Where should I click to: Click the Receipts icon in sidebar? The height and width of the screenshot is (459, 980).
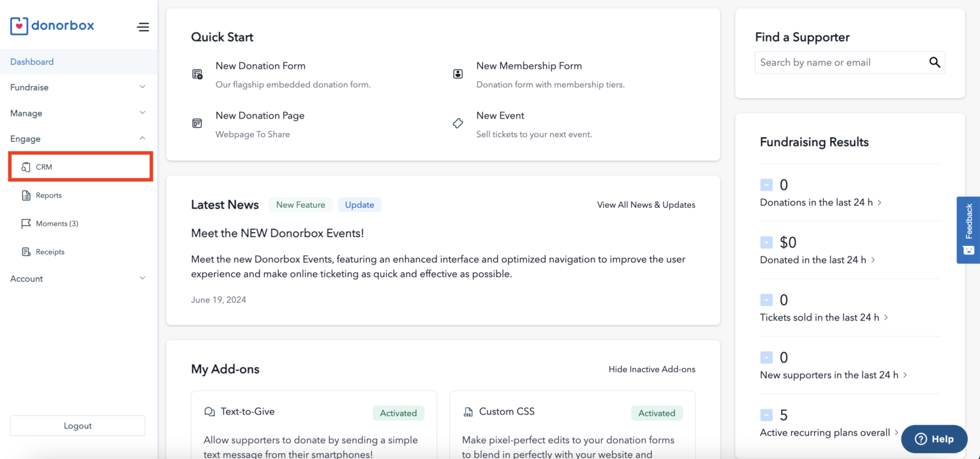(26, 252)
